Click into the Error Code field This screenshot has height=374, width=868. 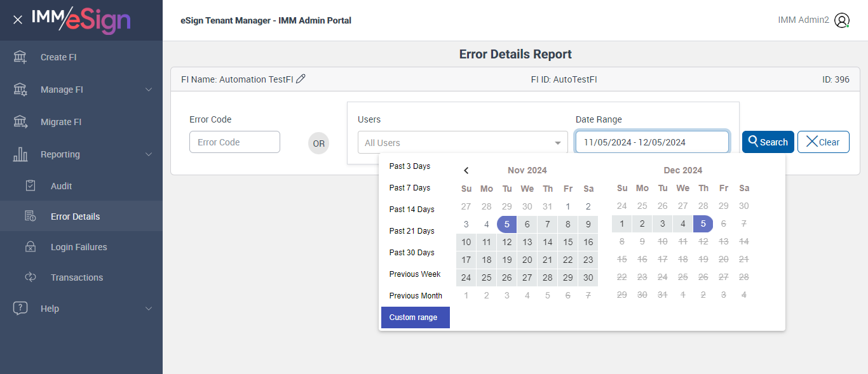(234, 142)
